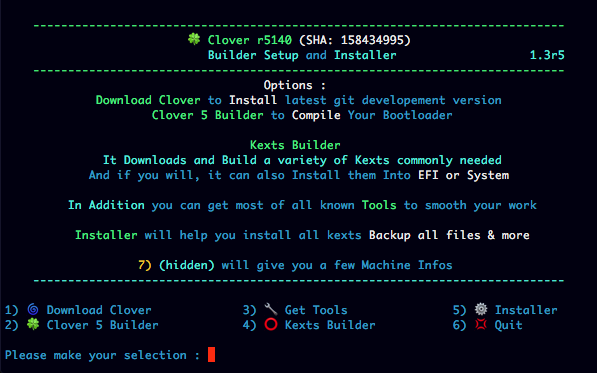
Task: Click the number '2)' before Clover 5 Builder
Action: click(x=11, y=325)
